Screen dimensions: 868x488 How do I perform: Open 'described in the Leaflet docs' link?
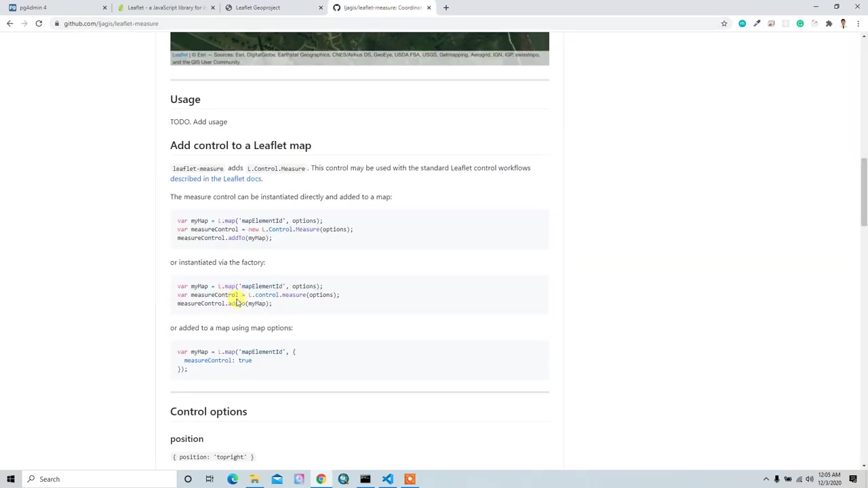click(x=216, y=179)
